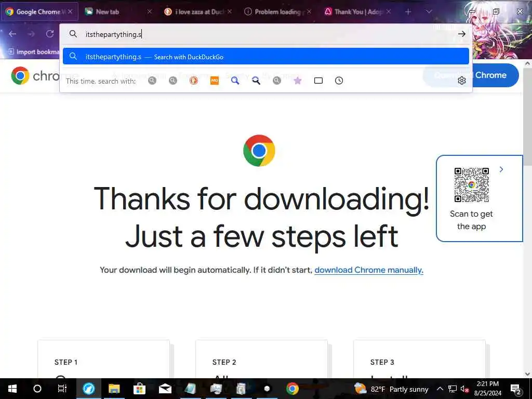Viewport: 532px width, 399px height.
Task: Open File Explorer from taskbar
Action: [x=114, y=389]
